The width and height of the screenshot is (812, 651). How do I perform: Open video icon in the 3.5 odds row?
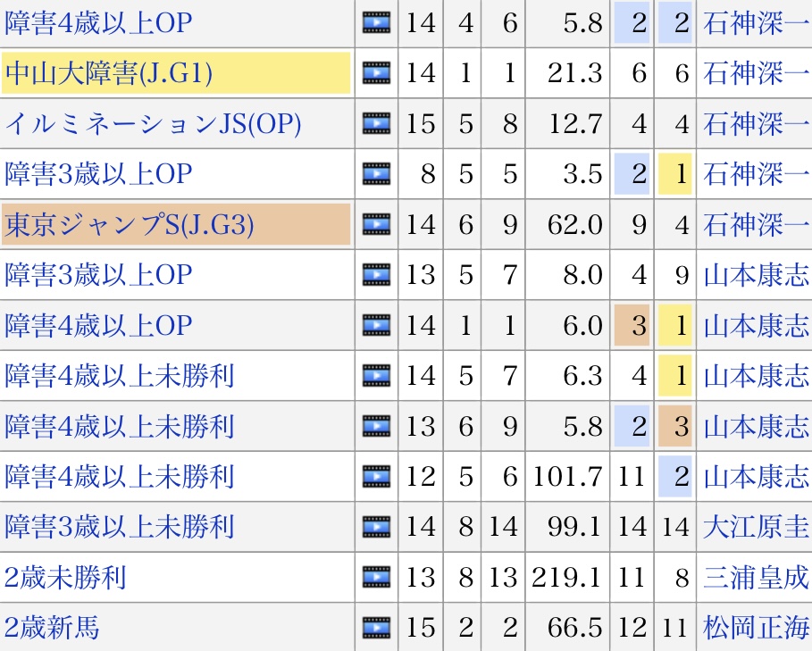(377, 173)
